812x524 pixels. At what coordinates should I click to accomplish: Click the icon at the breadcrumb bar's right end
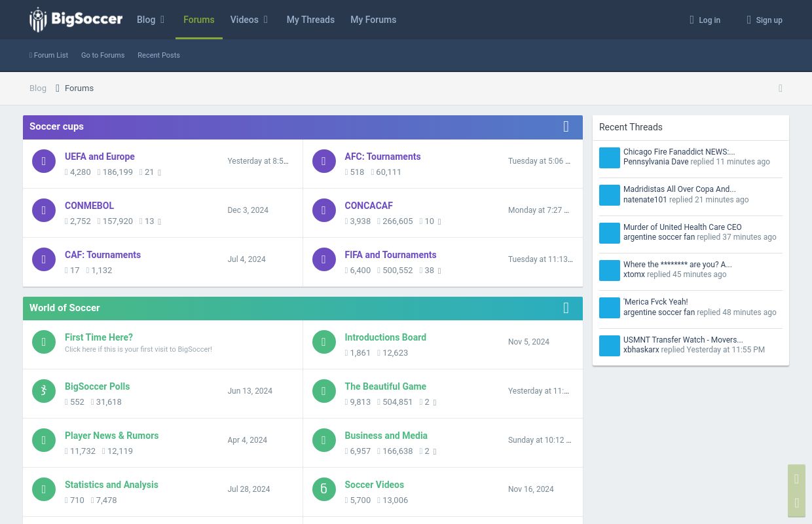point(780,88)
